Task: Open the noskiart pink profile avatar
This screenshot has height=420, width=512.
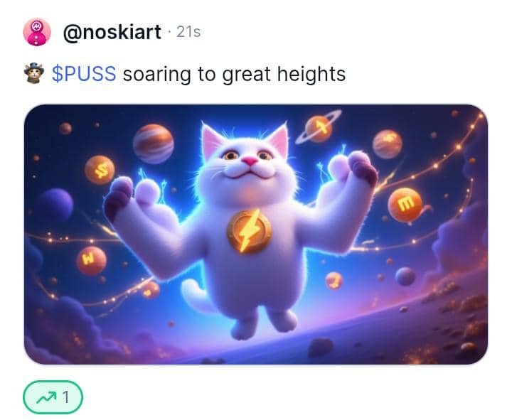Action: coord(37,32)
